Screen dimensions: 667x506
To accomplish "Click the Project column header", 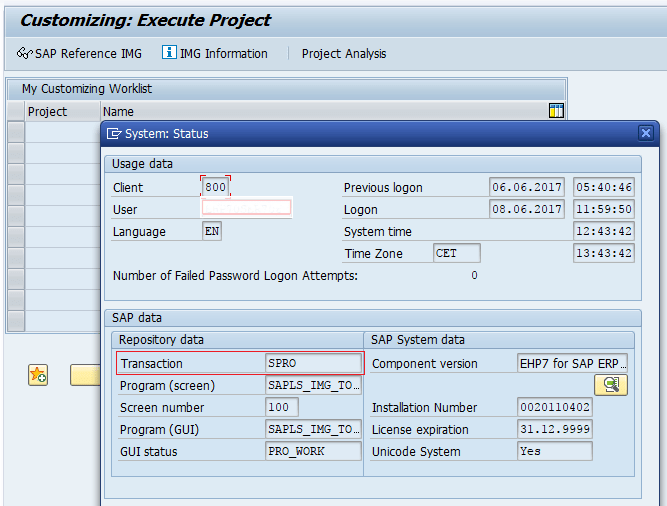I will point(62,112).
